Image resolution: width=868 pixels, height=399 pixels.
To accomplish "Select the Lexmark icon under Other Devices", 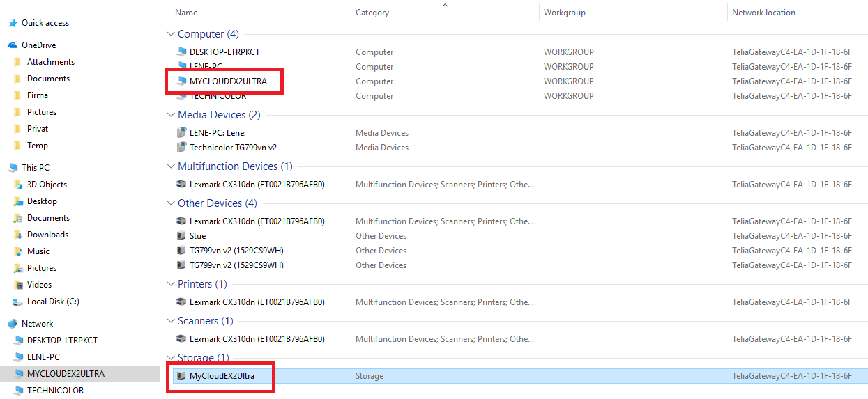I will [182, 221].
